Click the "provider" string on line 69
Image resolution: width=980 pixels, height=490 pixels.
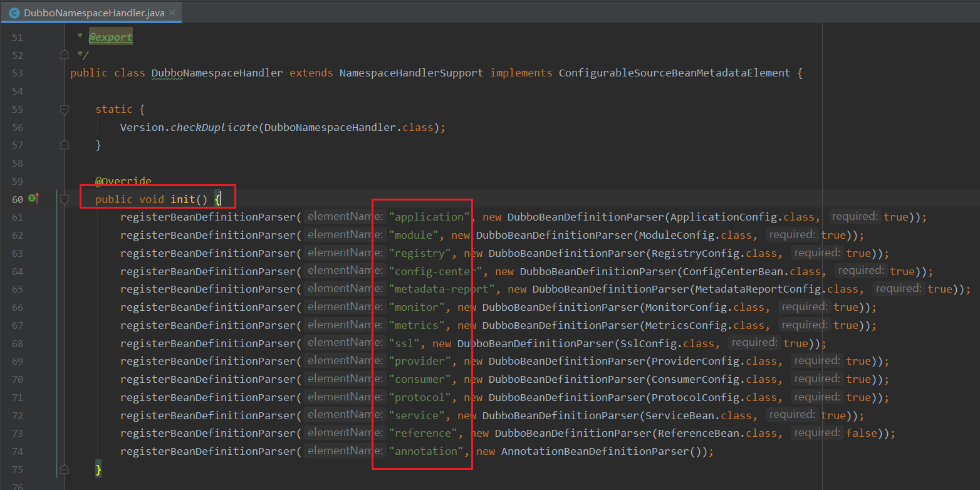click(420, 361)
